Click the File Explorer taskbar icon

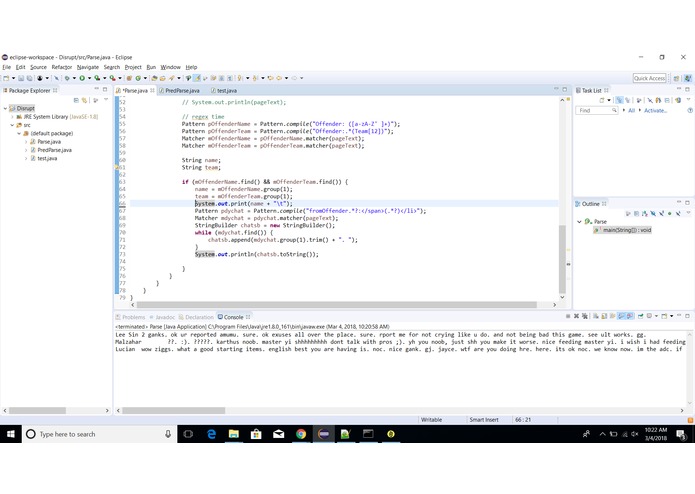234,434
